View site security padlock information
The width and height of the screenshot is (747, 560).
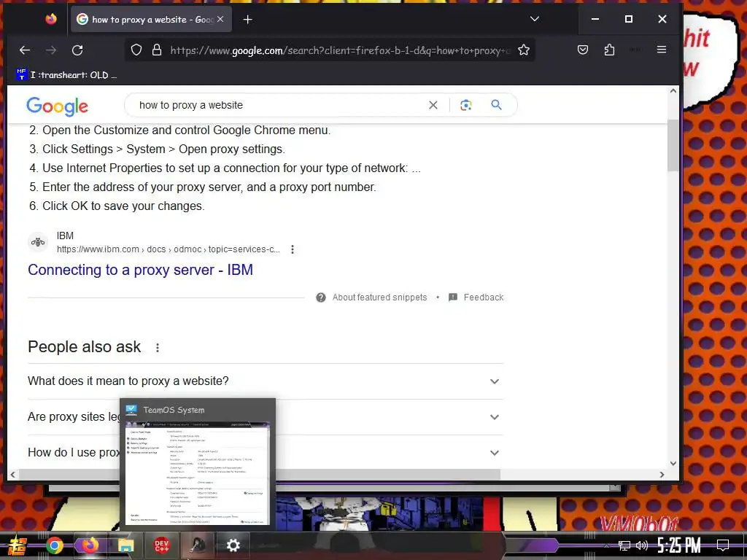[157, 50]
